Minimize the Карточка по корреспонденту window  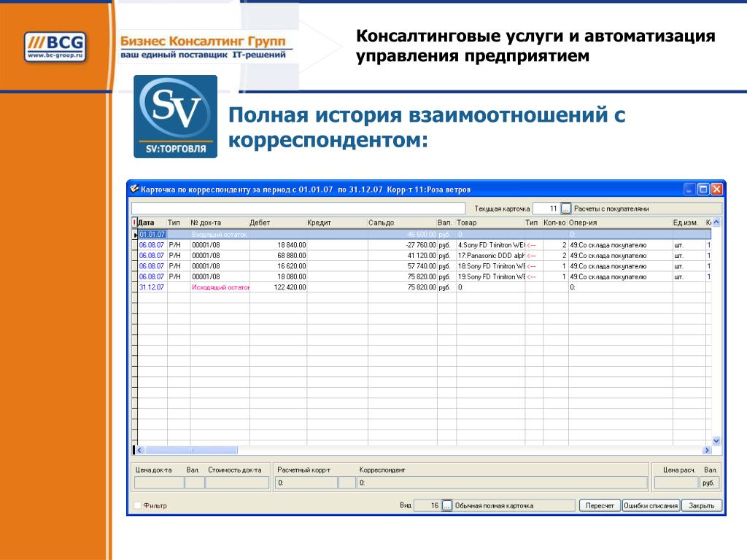[x=689, y=189]
